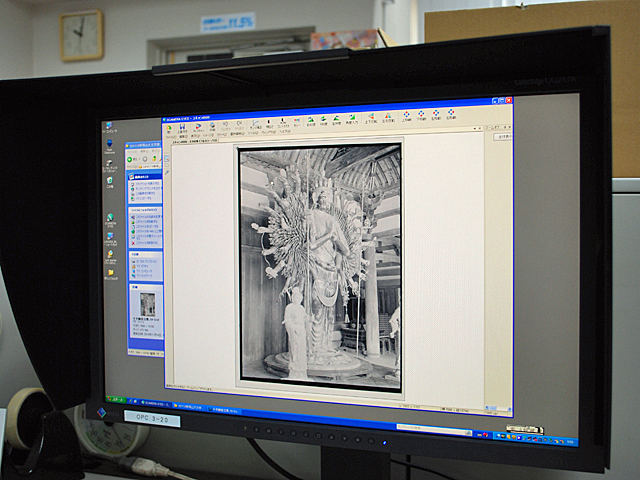The width and height of the screenshot is (640, 480).
Task: Click the green Start button
Action: pos(116,399)
